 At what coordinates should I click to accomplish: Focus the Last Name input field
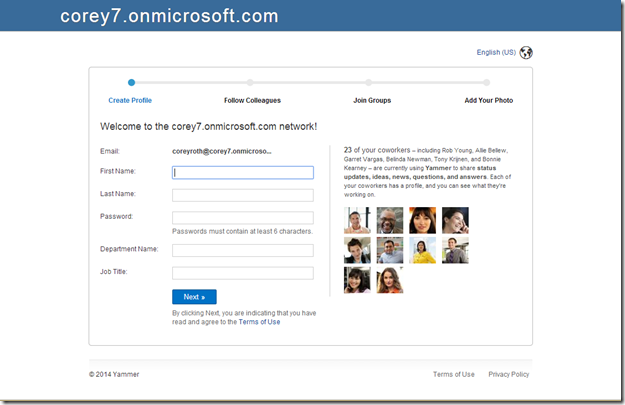(x=243, y=195)
